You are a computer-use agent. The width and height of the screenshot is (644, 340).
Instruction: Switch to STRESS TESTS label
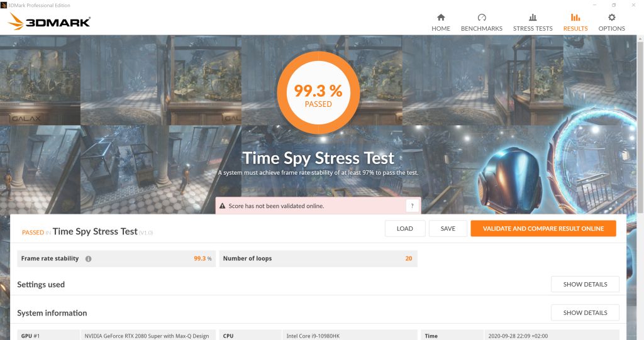(x=533, y=28)
